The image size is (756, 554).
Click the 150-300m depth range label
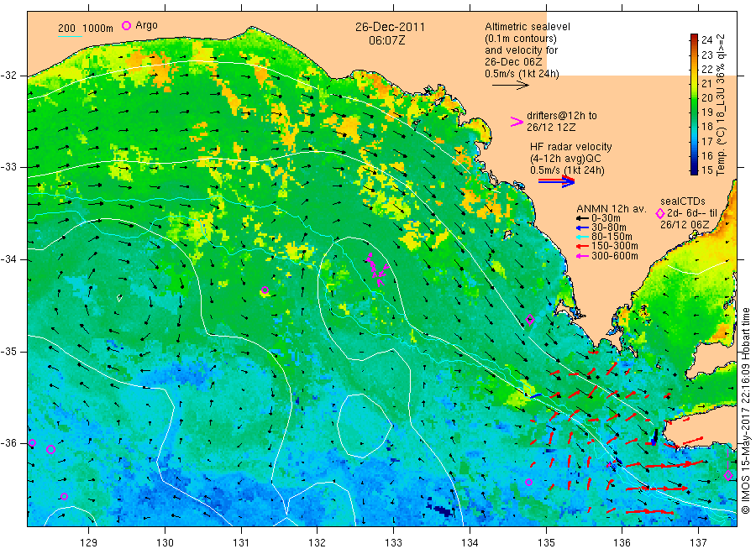pyautogui.click(x=615, y=246)
